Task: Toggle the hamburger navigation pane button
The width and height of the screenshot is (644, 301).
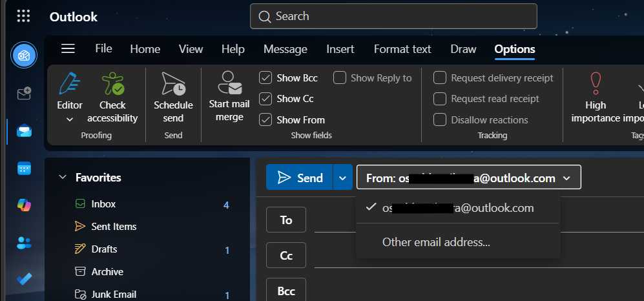Action: pyautogui.click(x=68, y=49)
